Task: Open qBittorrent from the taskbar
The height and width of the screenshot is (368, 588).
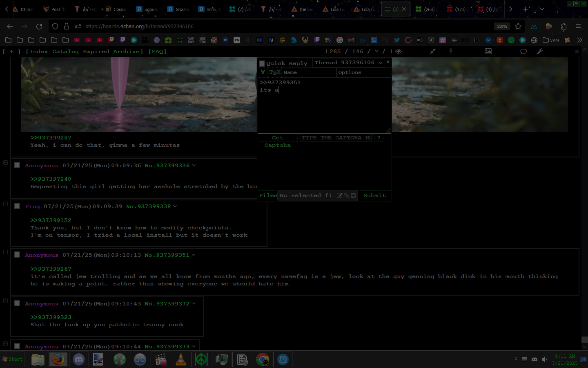Action: pyautogui.click(x=140, y=359)
